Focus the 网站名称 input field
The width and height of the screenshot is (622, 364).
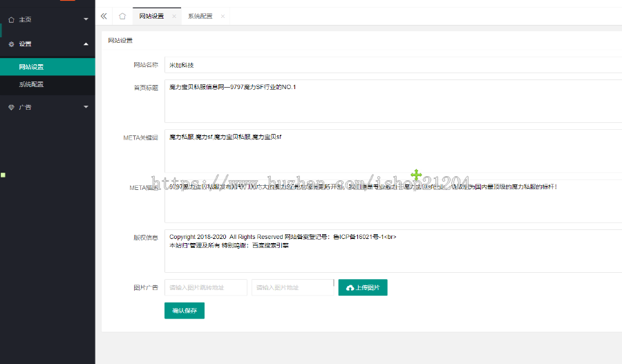[x=393, y=65]
